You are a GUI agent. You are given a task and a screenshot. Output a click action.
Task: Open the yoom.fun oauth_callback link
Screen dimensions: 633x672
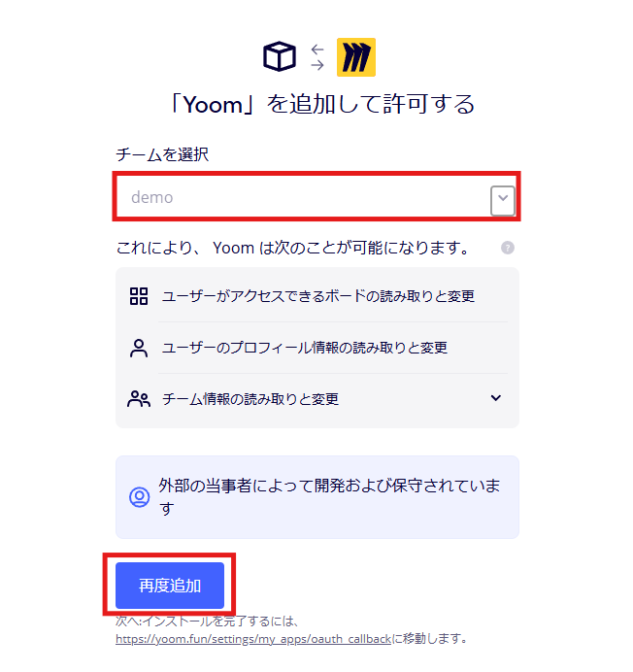click(253, 639)
